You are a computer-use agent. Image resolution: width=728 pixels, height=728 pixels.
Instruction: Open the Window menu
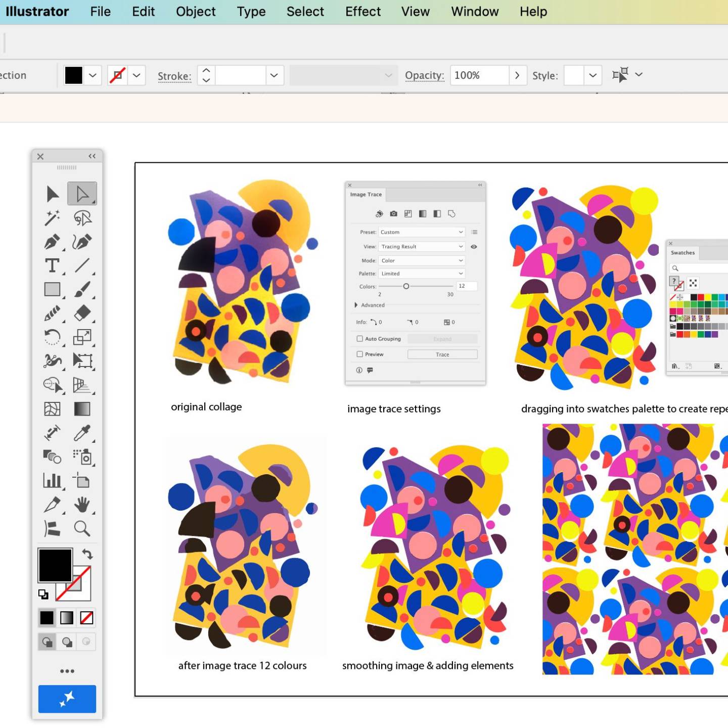tap(475, 12)
